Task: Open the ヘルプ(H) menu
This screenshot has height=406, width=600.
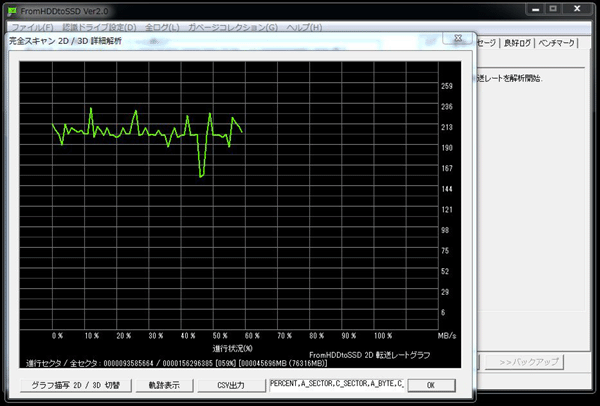Action: click(x=304, y=28)
